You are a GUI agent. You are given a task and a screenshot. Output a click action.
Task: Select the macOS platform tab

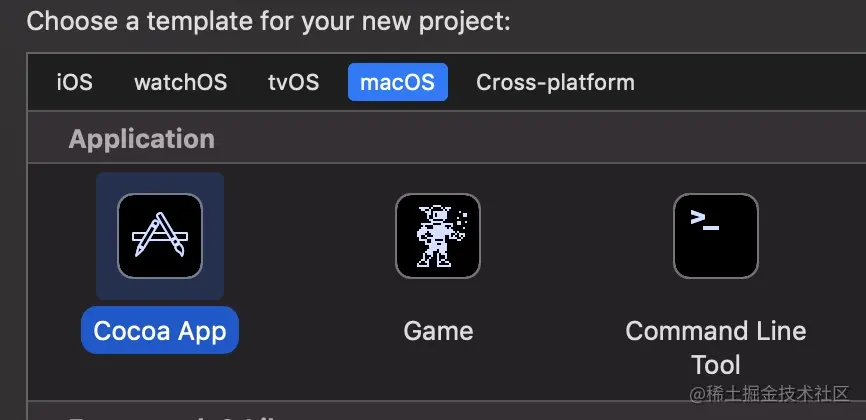coord(398,82)
